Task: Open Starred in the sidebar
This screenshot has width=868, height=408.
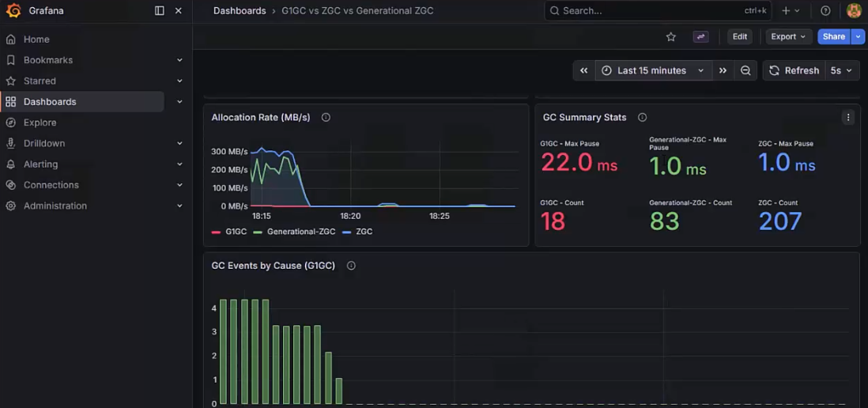Action: pos(40,81)
